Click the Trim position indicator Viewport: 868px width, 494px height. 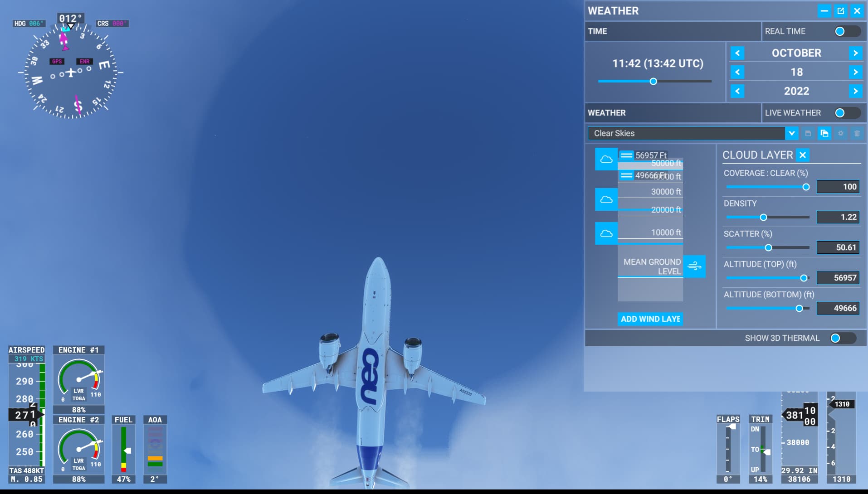point(760,449)
